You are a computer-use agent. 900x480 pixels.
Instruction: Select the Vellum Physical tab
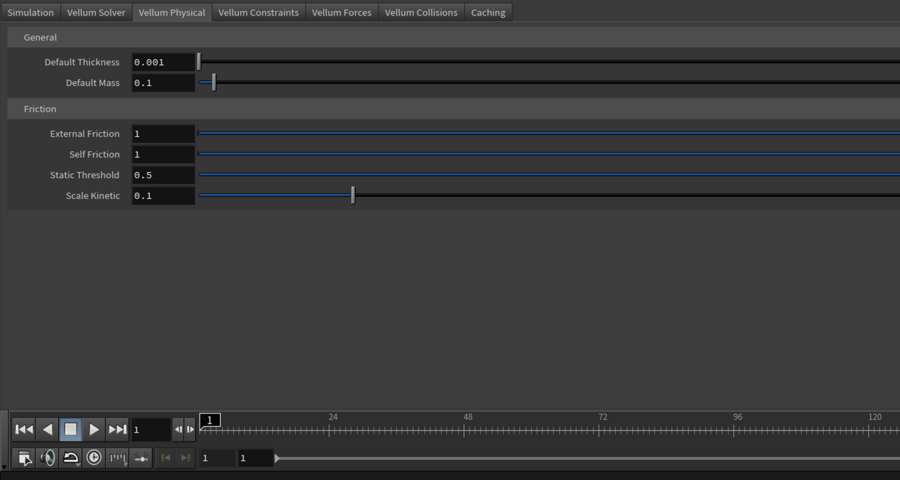point(172,12)
